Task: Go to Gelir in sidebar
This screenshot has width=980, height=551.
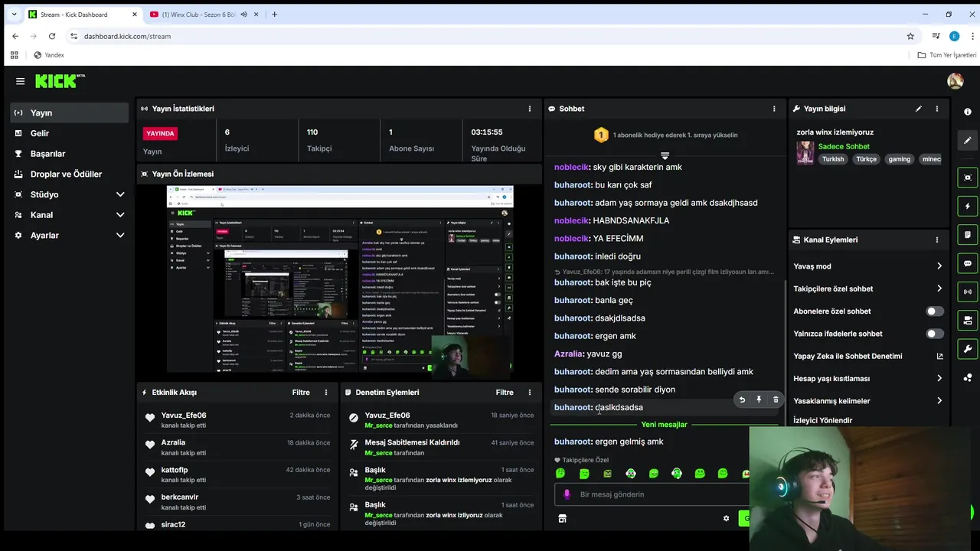Action: (70, 133)
